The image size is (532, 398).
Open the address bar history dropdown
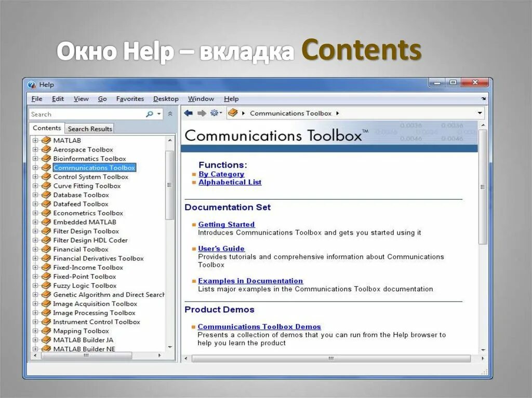(480, 113)
